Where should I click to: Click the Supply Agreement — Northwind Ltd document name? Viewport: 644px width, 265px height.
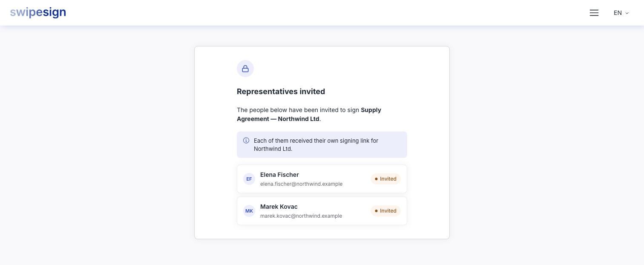(309, 115)
